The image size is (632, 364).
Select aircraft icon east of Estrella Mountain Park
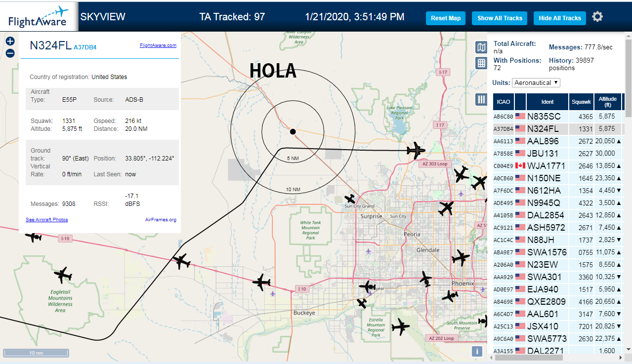click(400, 326)
